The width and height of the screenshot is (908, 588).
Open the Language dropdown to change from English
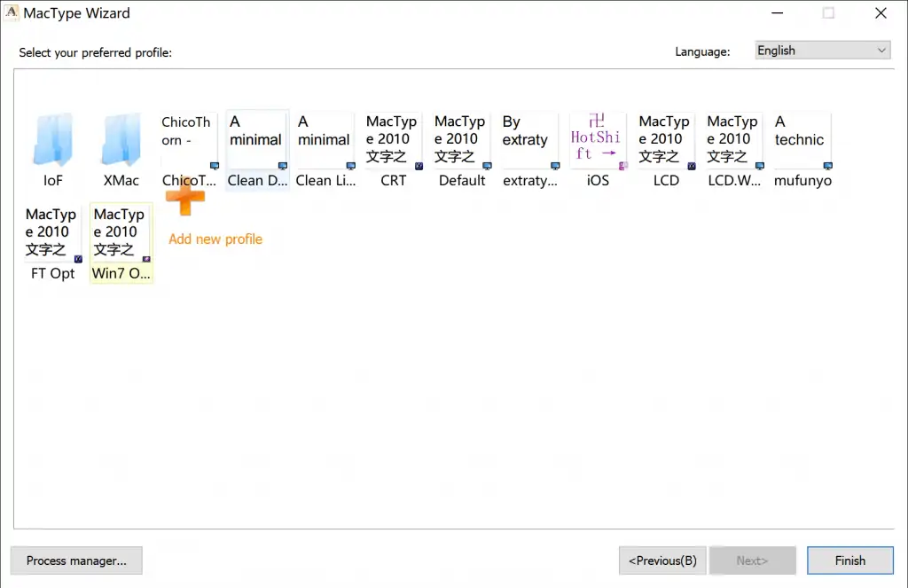pos(820,50)
